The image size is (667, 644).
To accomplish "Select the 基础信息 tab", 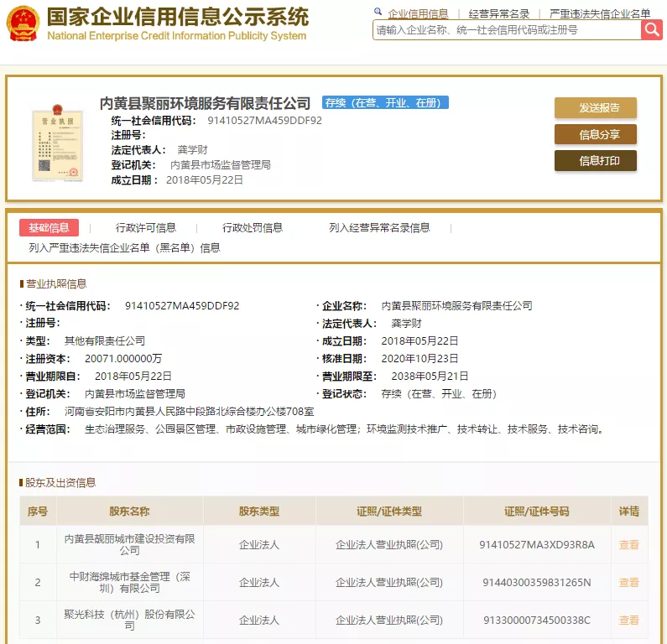I will pyautogui.click(x=49, y=228).
